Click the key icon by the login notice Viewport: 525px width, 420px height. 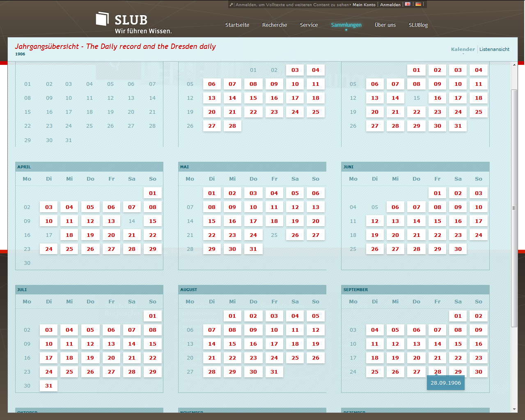(232, 5)
